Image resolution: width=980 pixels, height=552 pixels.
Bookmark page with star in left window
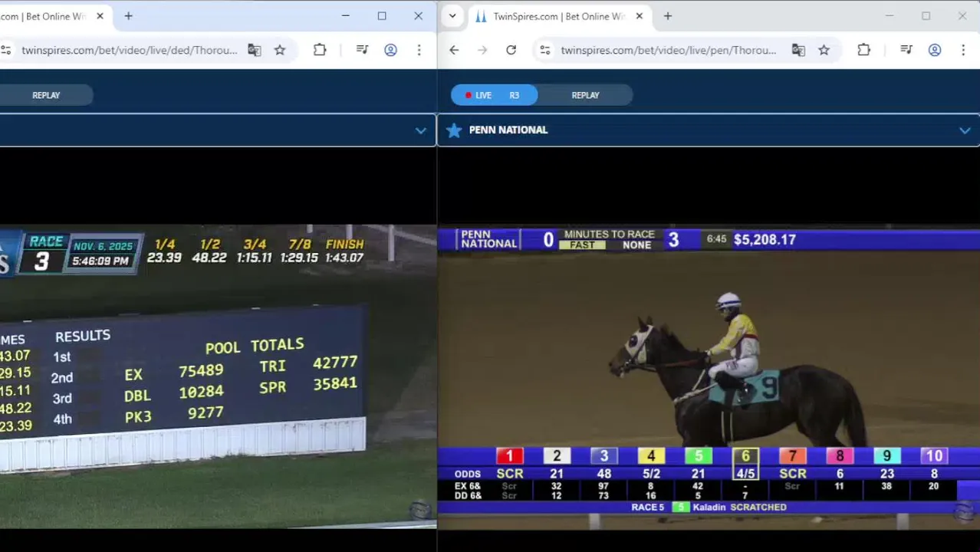280,50
